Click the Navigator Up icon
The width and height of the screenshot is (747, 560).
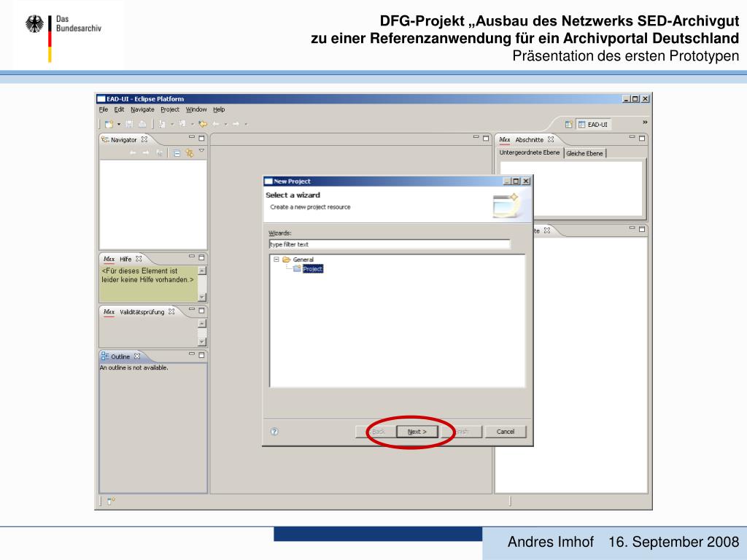click(160, 153)
